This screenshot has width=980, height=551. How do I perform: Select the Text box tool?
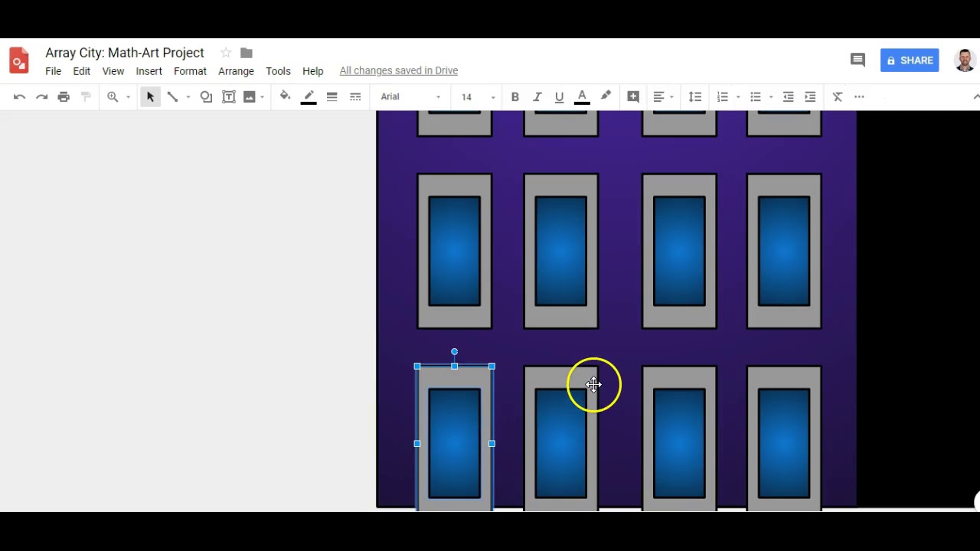[x=228, y=97]
